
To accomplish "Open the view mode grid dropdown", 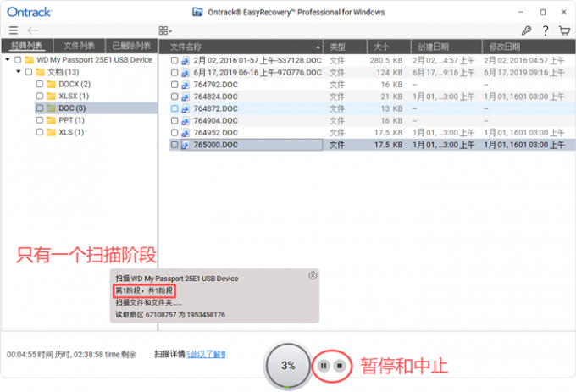I will click(165, 30).
